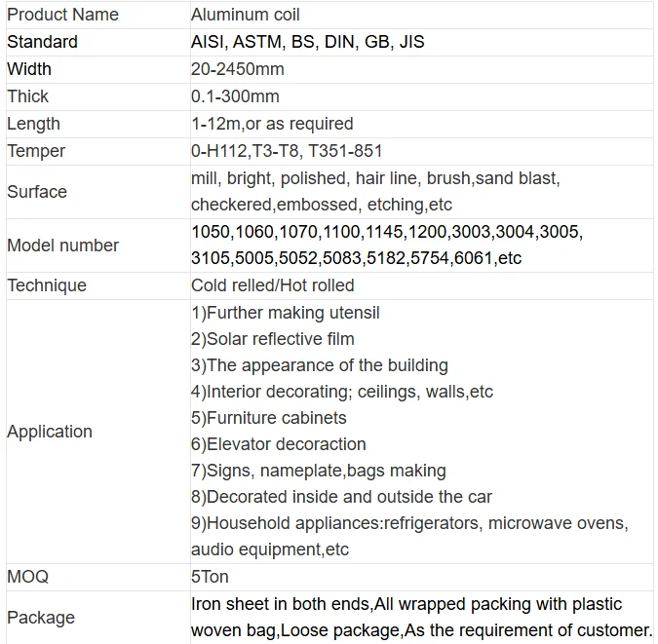Click the "MOQ" row label
This screenshot has height=644, width=658.
(x=28, y=577)
